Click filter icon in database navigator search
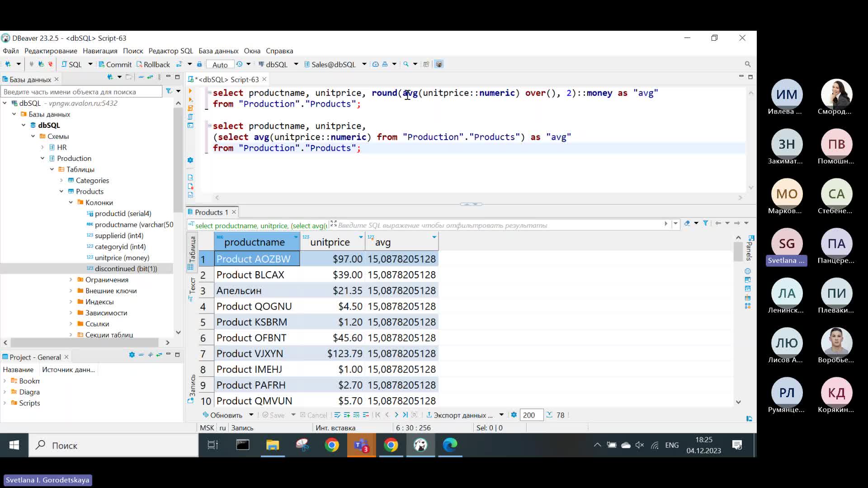The height and width of the screenshot is (488, 868). (x=169, y=91)
